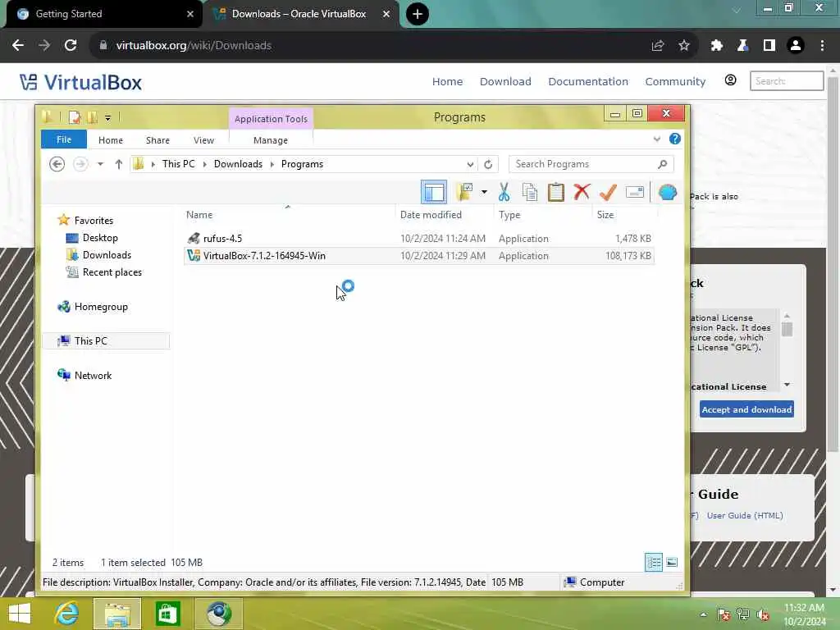Open the Download nav link on VirtualBox site
The height and width of the screenshot is (630, 840).
click(505, 81)
